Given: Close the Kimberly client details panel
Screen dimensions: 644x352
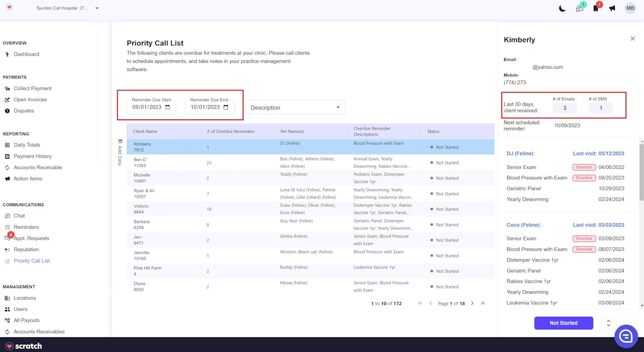Looking at the screenshot, I should [x=632, y=39].
